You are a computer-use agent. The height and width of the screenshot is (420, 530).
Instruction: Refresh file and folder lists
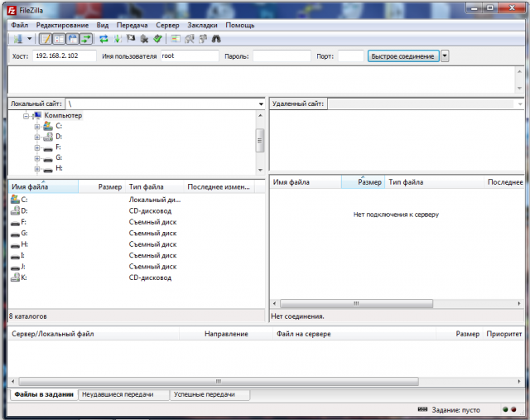tap(104, 39)
